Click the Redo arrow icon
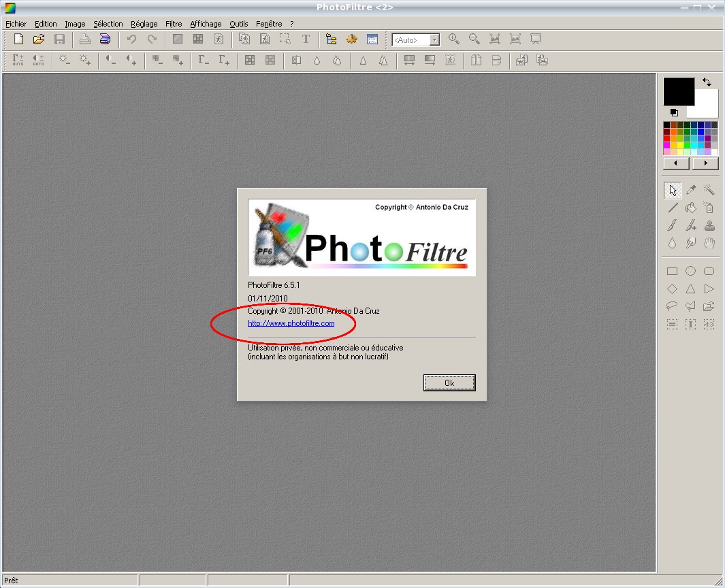Viewport: 725px width, 588px height. point(152,39)
